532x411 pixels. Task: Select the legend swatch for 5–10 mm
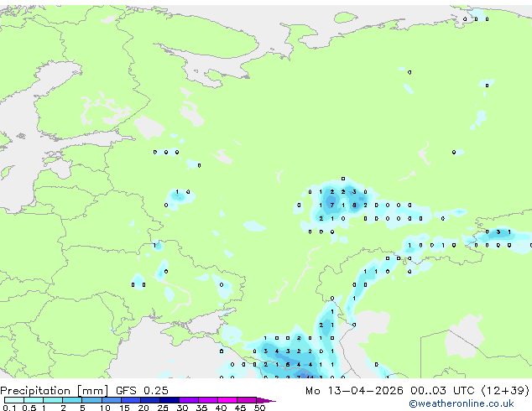tap(92, 400)
